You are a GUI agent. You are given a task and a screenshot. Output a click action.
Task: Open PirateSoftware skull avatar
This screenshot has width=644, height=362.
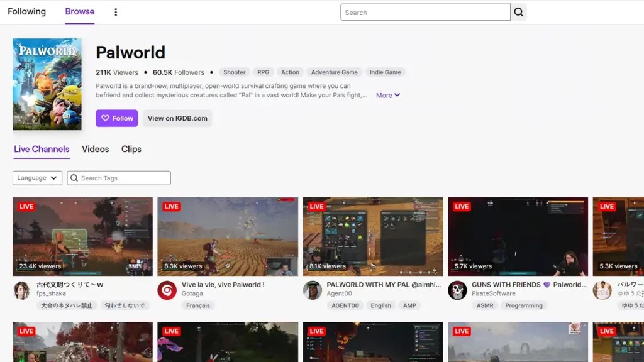click(457, 290)
